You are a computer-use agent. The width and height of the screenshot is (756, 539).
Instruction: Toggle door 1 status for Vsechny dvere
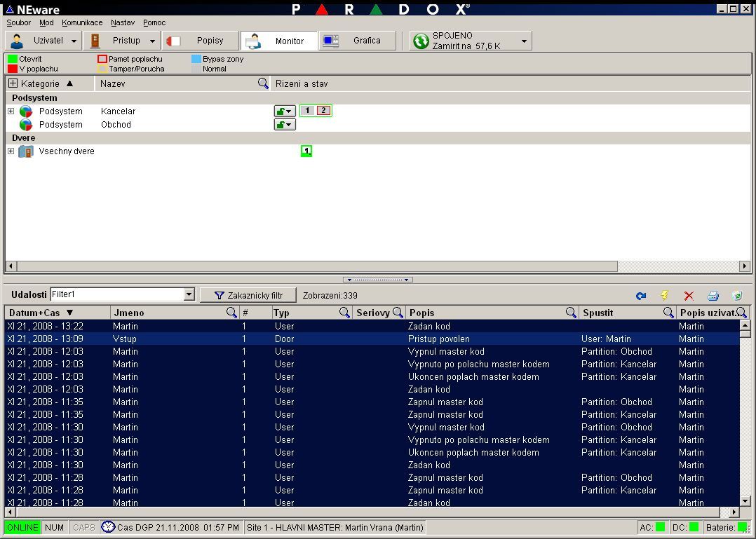306,151
